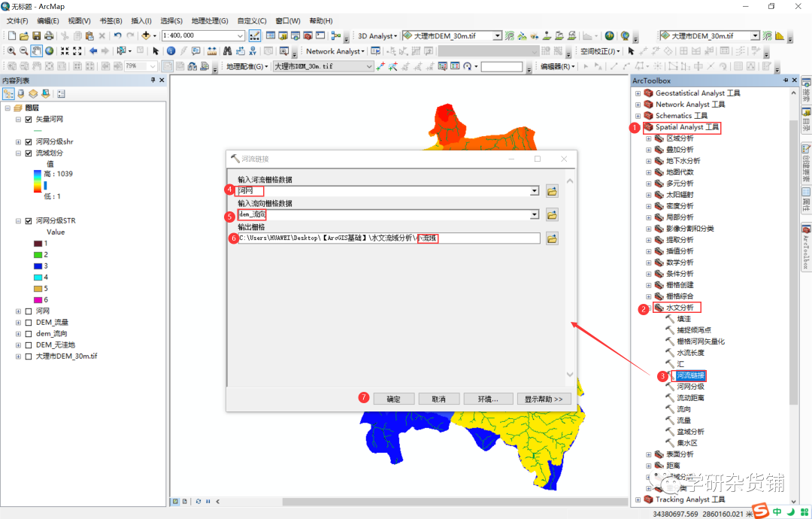Click the 显示帮助 >> button

click(544, 399)
